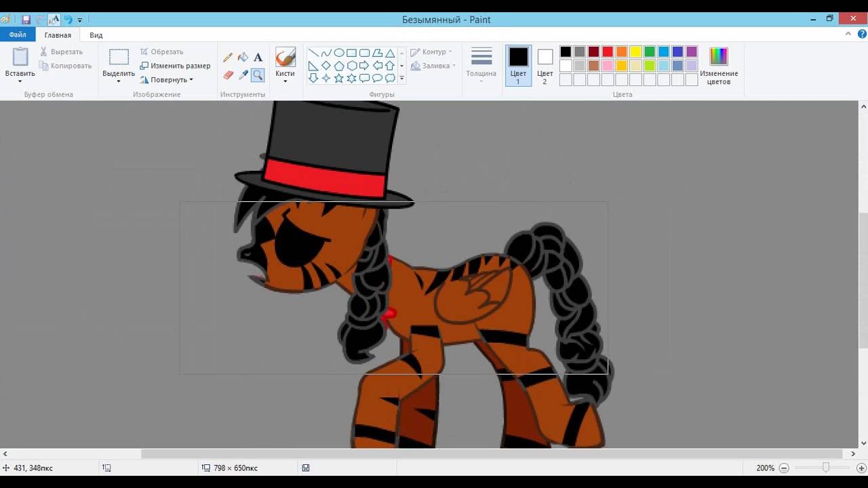Choose the six-point star shape
Viewport: 868px width, 488px height.
[x=351, y=79]
